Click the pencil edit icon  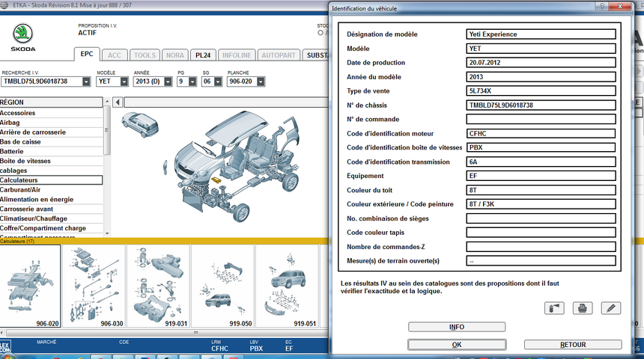[611, 307]
